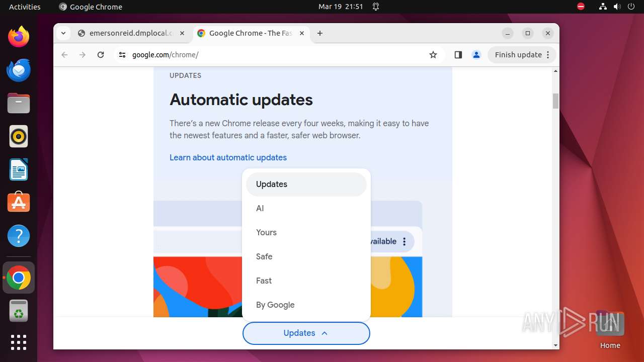644x362 pixels.
Task: Open the Files manager in dock
Action: tap(19, 103)
